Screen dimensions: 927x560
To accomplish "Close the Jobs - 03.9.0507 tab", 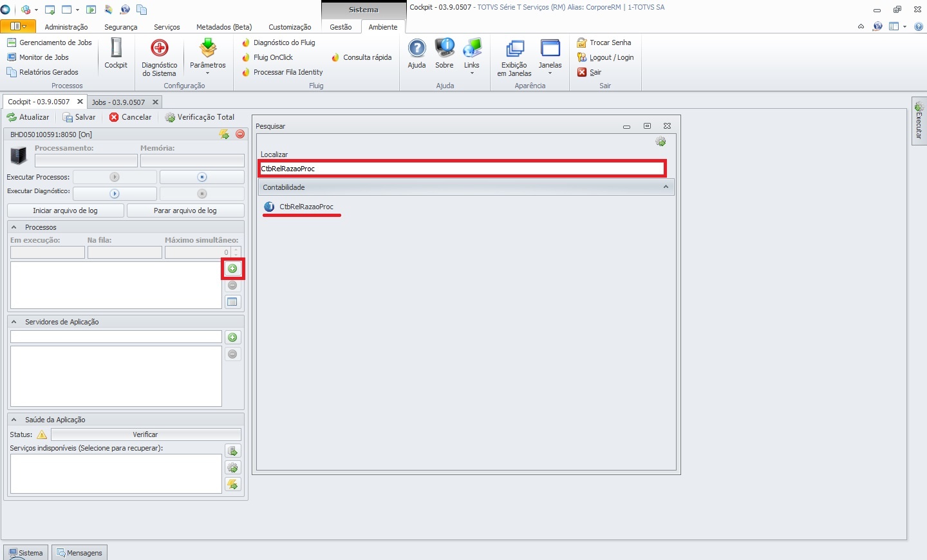I will pos(155,102).
